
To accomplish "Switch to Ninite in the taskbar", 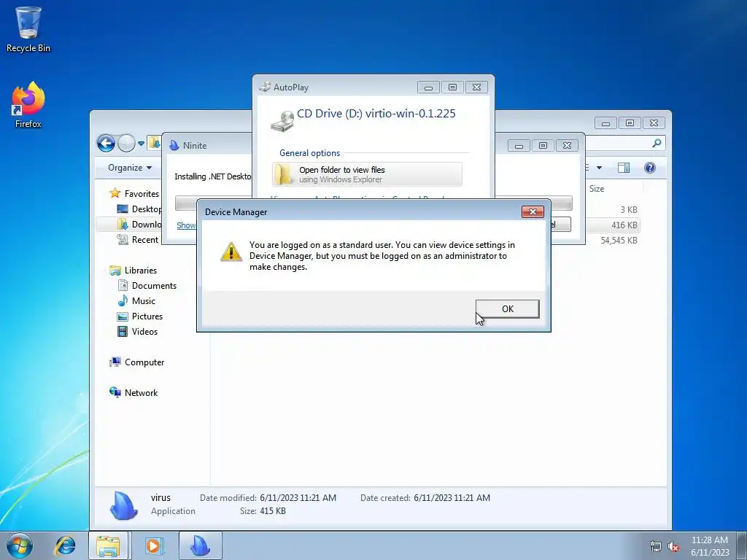I will [200, 545].
